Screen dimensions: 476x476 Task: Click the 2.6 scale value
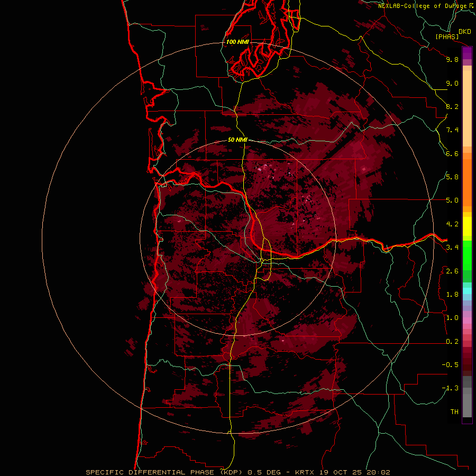coord(452,271)
